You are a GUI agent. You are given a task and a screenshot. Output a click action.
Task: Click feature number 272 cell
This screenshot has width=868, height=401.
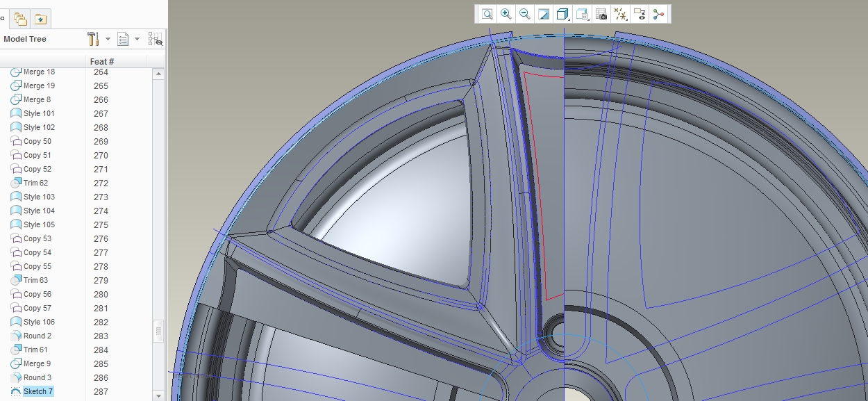coord(101,183)
